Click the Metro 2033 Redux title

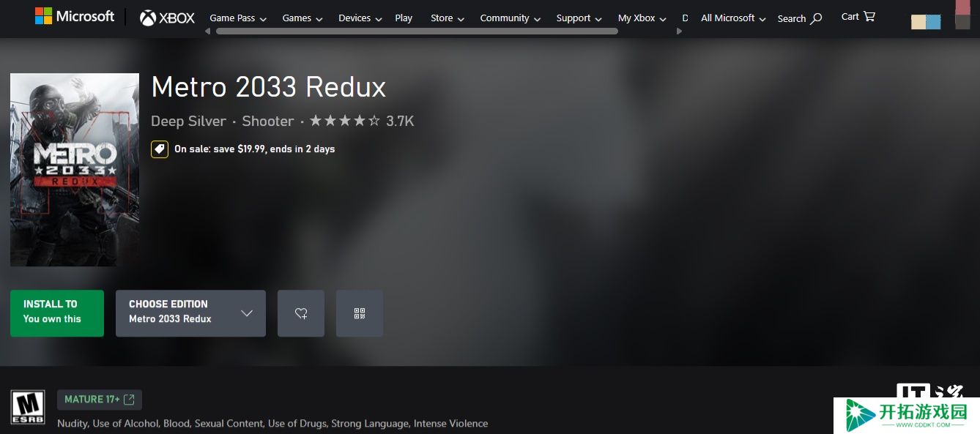click(268, 87)
